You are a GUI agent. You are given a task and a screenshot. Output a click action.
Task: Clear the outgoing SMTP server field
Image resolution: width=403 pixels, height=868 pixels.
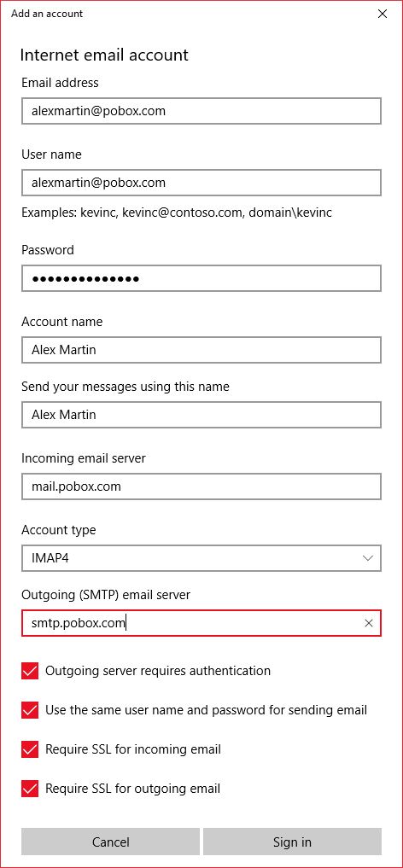pyautogui.click(x=369, y=623)
